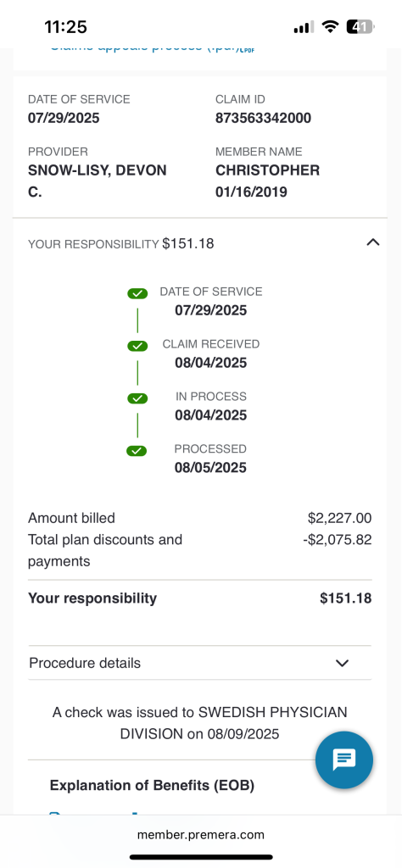Open the chat message bubble icon

click(x=343, y=760)
